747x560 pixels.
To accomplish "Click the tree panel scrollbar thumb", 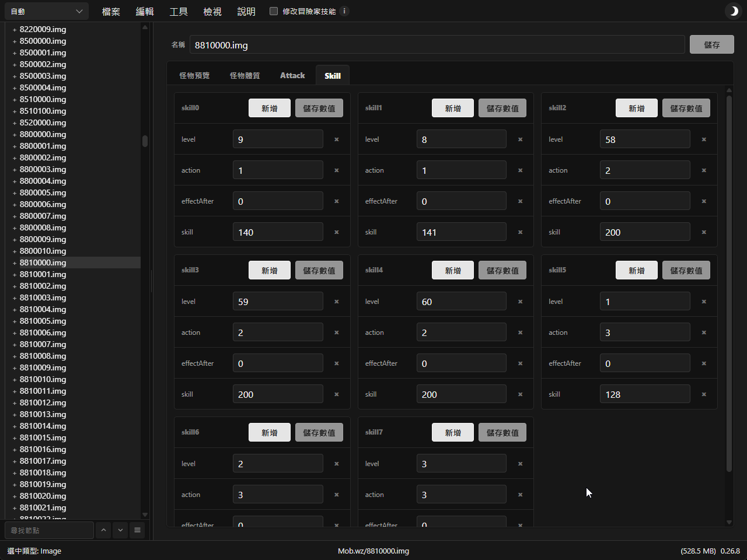I will pos(145,141).
